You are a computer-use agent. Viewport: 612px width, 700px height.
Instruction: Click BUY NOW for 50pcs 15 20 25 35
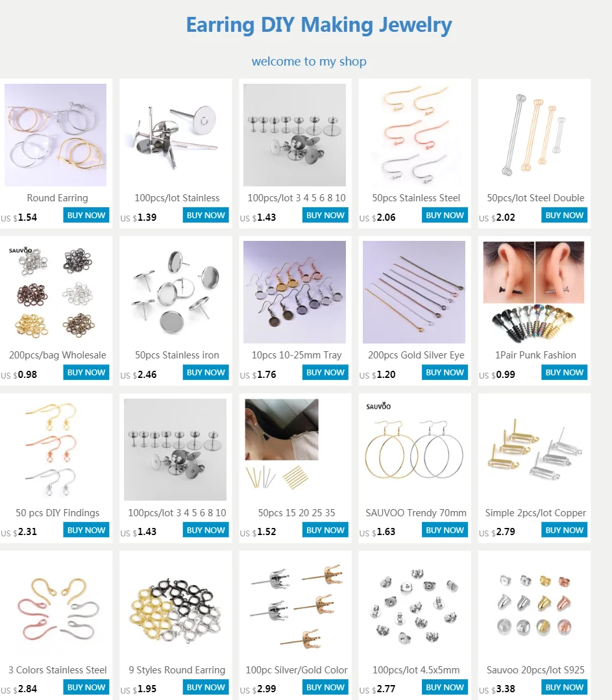(325, 530)
